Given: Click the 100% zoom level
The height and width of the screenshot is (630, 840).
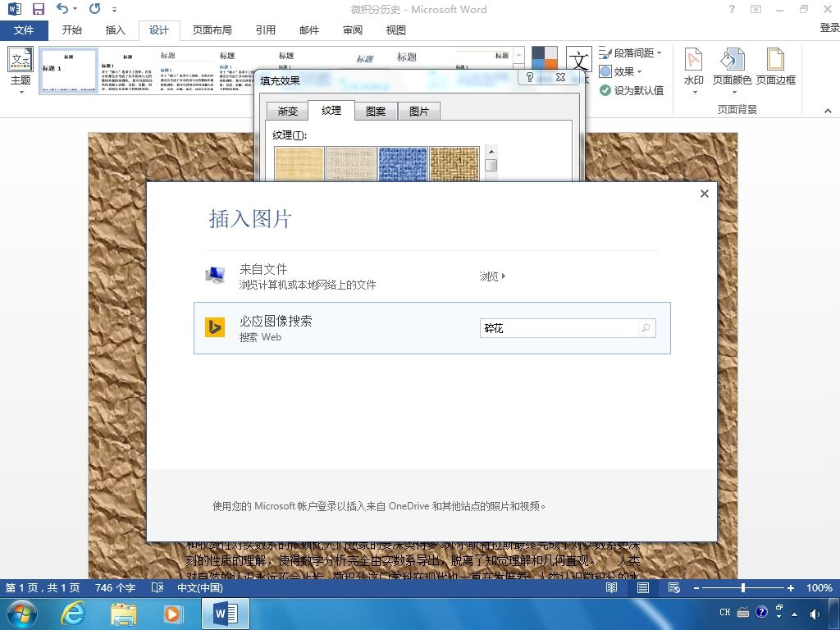Looking at the screenshot, I should tap(819, 587).
